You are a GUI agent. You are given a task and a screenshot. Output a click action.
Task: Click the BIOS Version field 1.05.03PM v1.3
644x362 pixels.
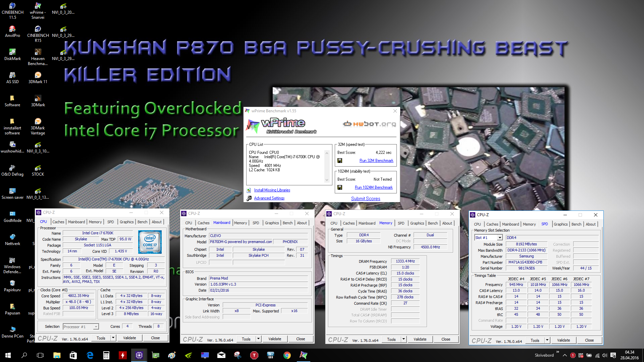(x=258, y=284)
